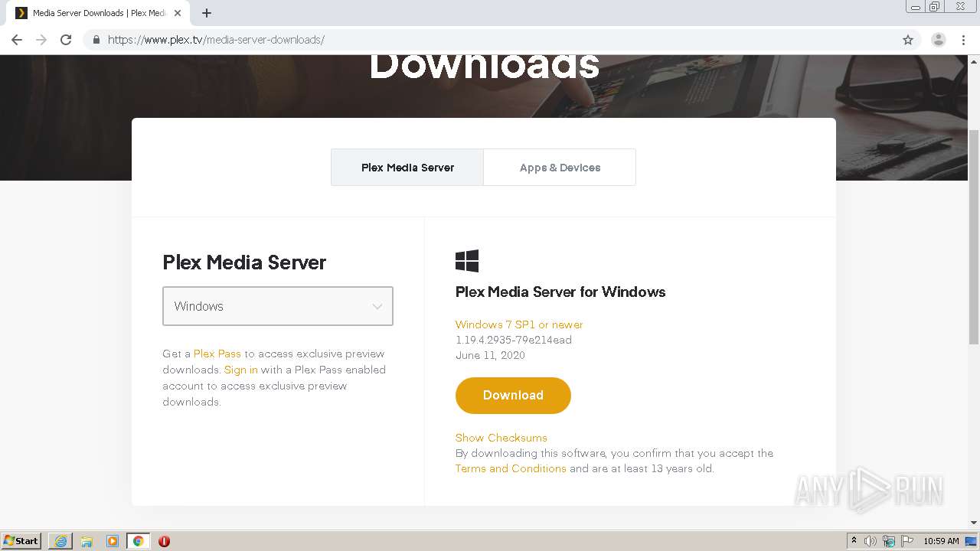Click the Sign in link
This screenshot has height=551, width=980.
coord(241,370)
